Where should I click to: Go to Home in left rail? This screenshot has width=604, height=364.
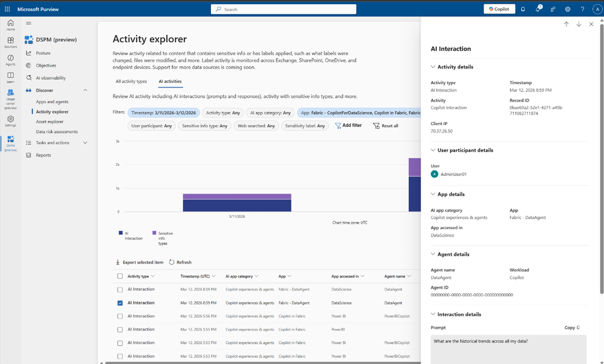click(10, 25)
